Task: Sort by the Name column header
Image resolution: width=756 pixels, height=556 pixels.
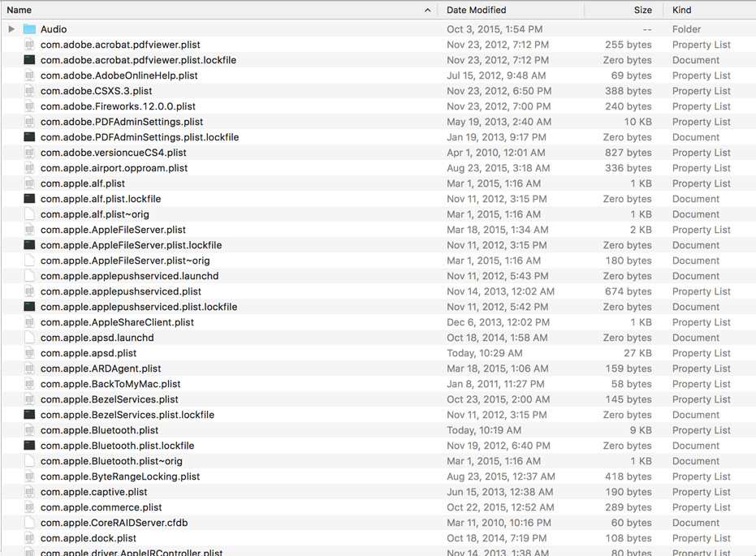Action: pos(19,10)
